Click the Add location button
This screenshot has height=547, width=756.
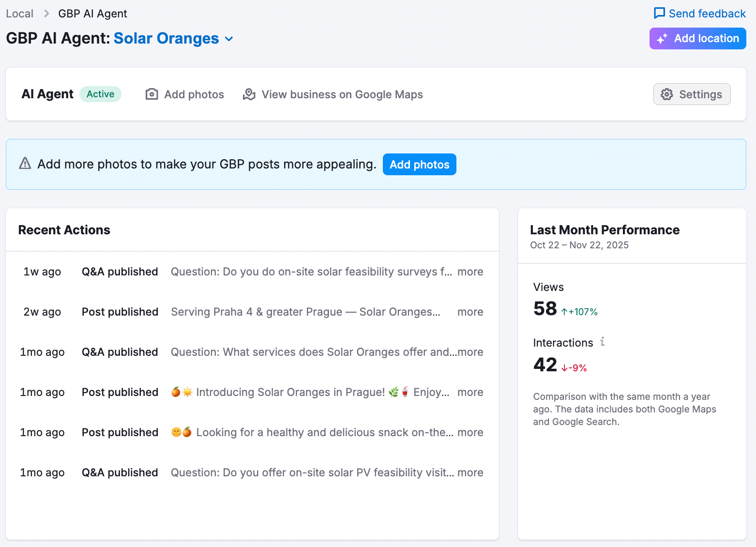coord(697,38)
